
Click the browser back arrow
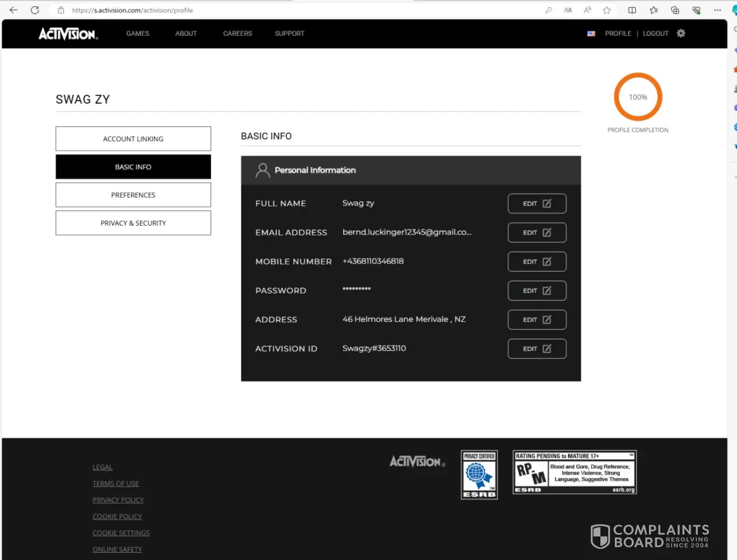click(x=13, y=10)
